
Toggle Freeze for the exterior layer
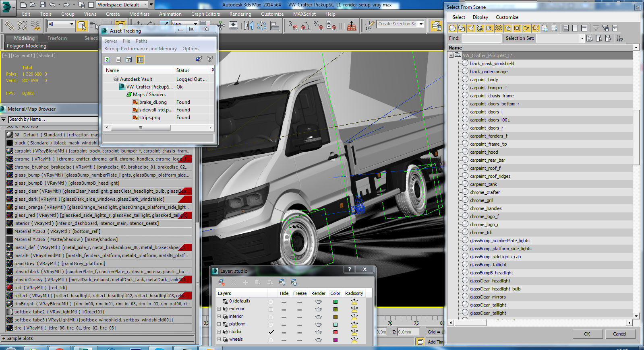tap(300, 309)
